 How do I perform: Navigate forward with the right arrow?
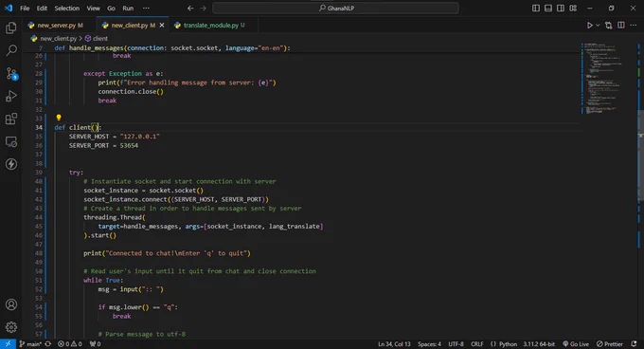(203, 8)
